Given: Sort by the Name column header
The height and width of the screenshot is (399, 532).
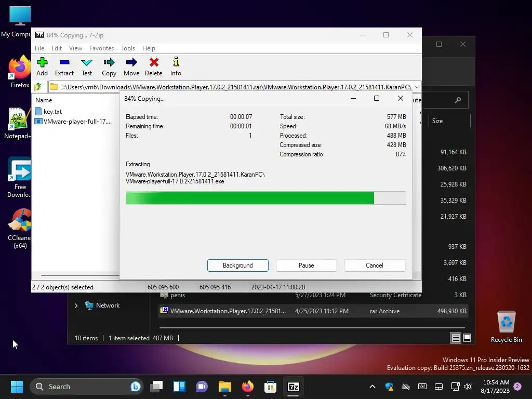Looking at the screenshot, I should point(44,100).
